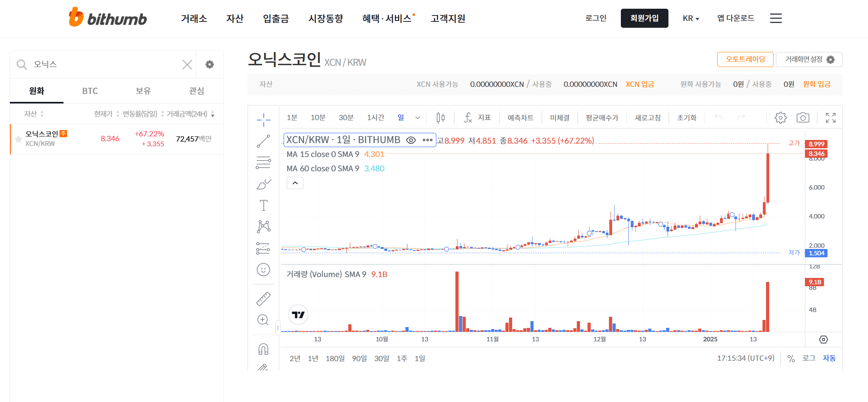Collapse the moving average legend panel

(x=295, y=183)
